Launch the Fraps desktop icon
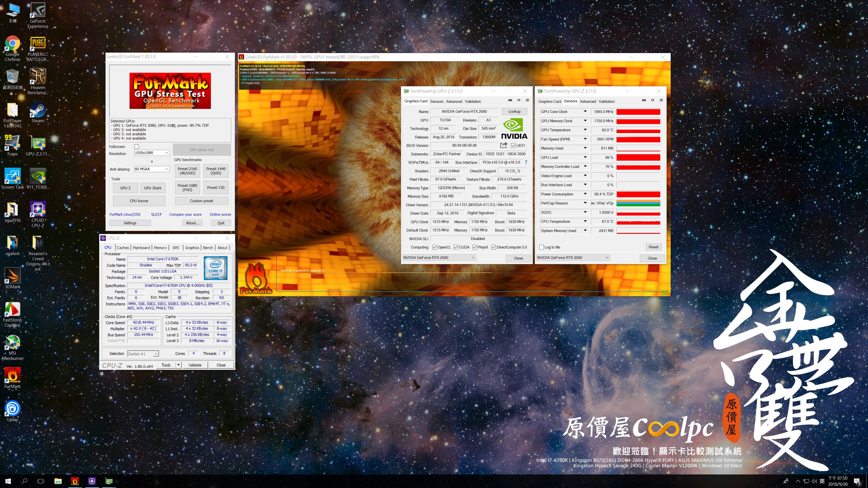Viewport: 868px width, 488px height. tap(12, 145)
